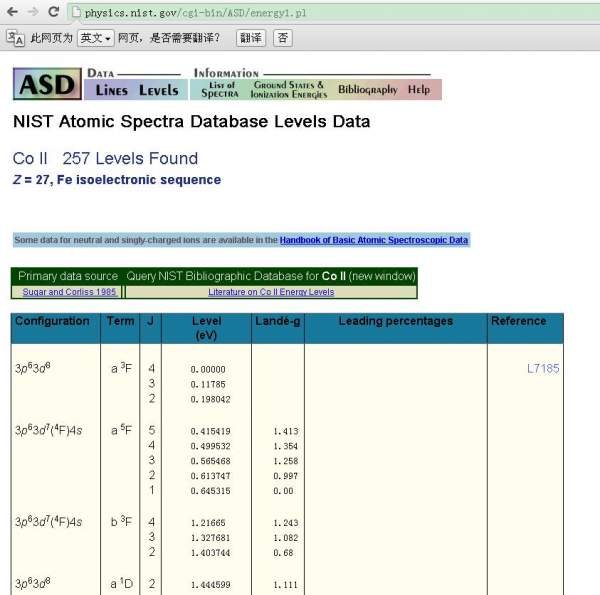600x595 pixels.
Task: Click the 否 decline translation button
Action: [283, 38]
